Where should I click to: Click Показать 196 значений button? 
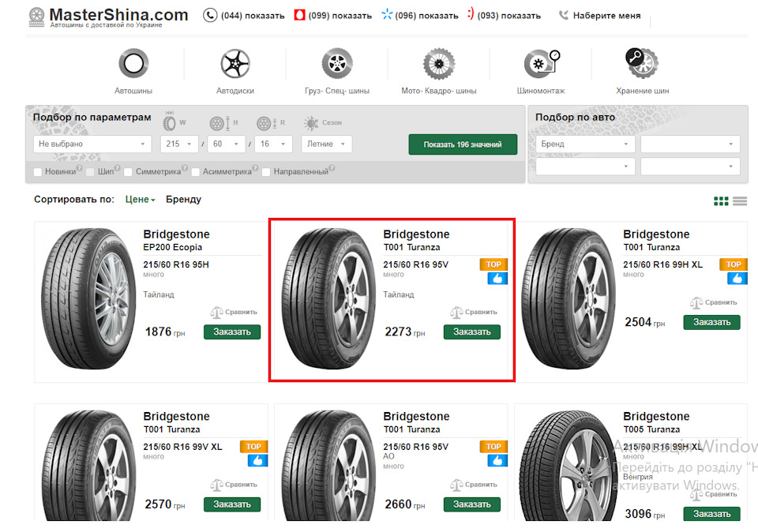463,144
